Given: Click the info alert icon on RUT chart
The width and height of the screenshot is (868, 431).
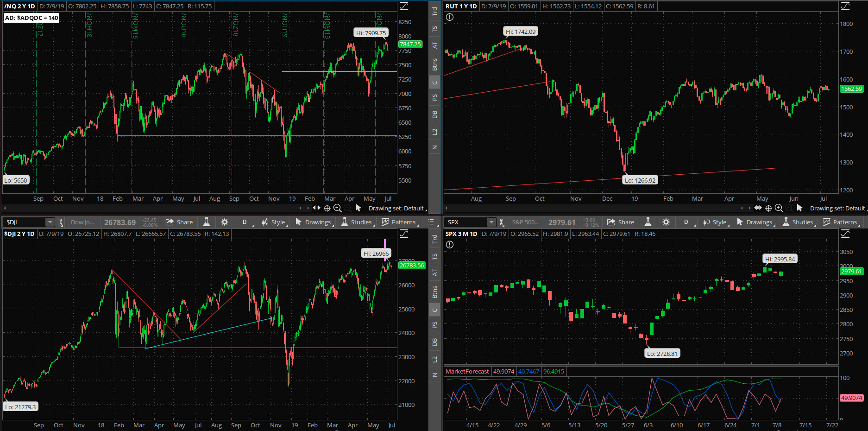Looking at the screenshot, I should (450, 17).
